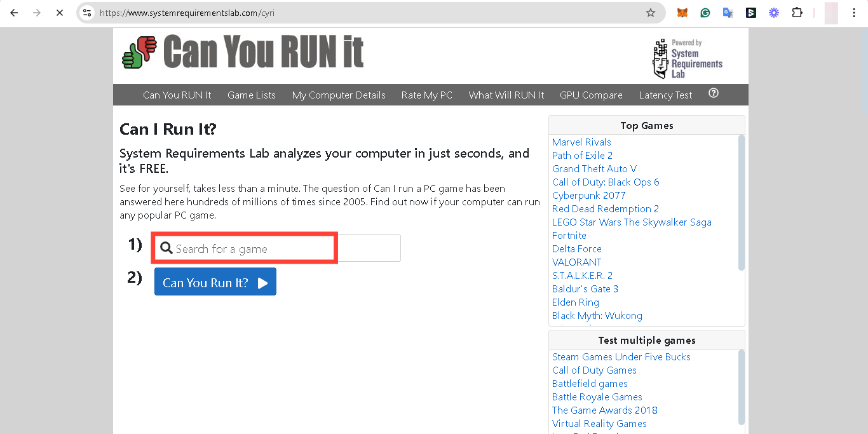Select GPU Compare in the navigation bar
This screenshot has height=434, width=868.
tap(591, 95)
